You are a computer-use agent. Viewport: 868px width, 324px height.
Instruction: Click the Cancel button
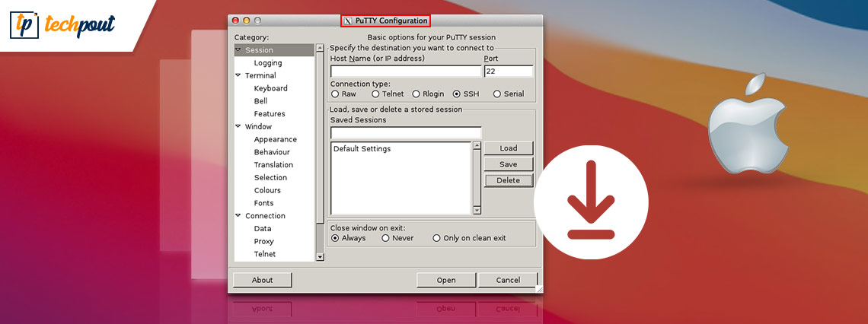(x=508, y=280)
